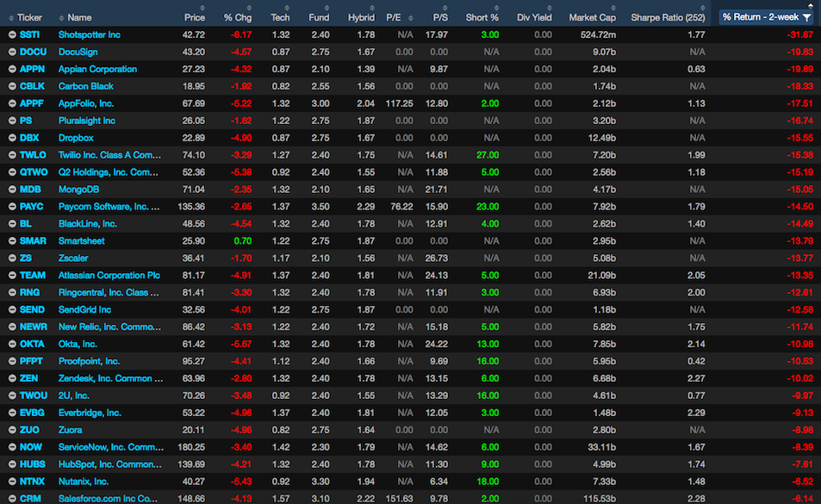Screen dimensions: 821x504
Task: Open the Zuora name link
Action: click(70, 430)
